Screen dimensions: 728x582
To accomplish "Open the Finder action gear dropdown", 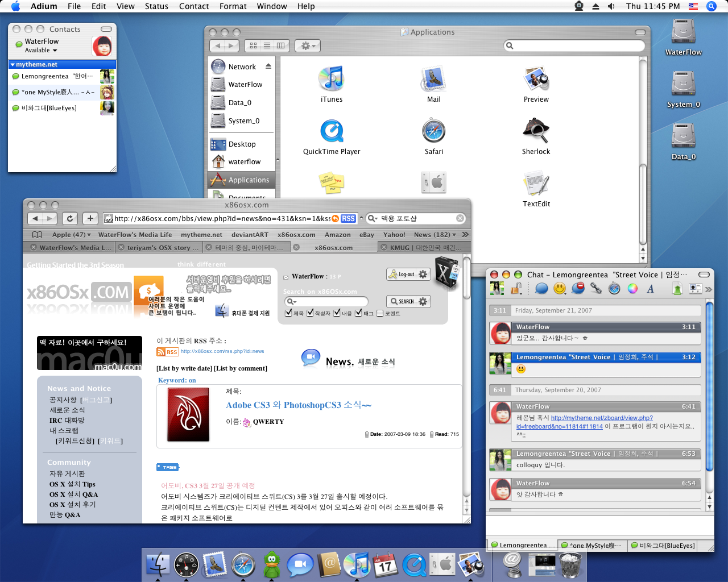I will [308, 45].
